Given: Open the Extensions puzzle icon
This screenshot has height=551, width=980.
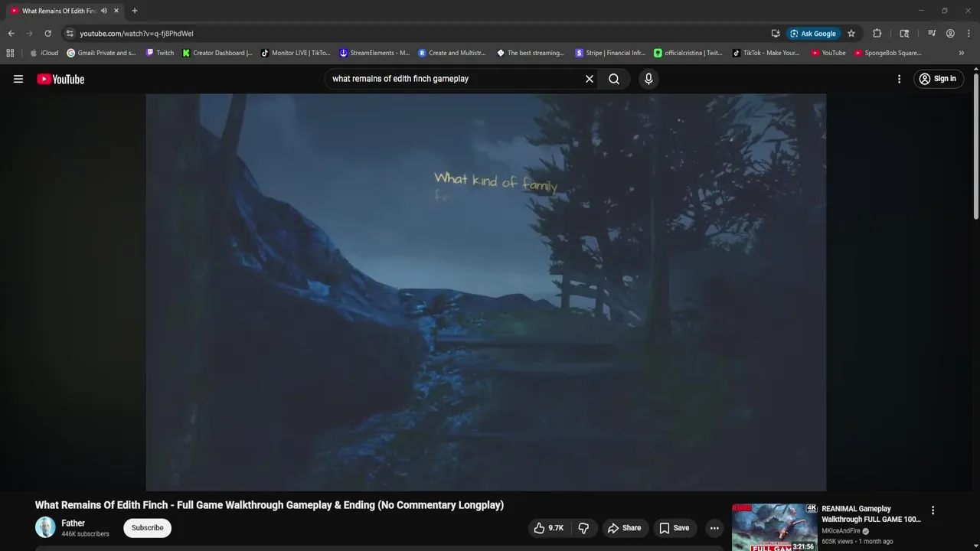Looking at the screenshot, I should coord(877,34).
